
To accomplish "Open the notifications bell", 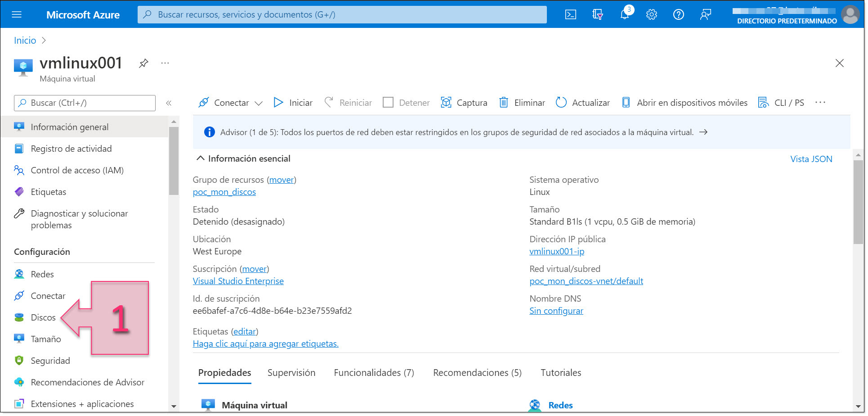I will 625,14.
